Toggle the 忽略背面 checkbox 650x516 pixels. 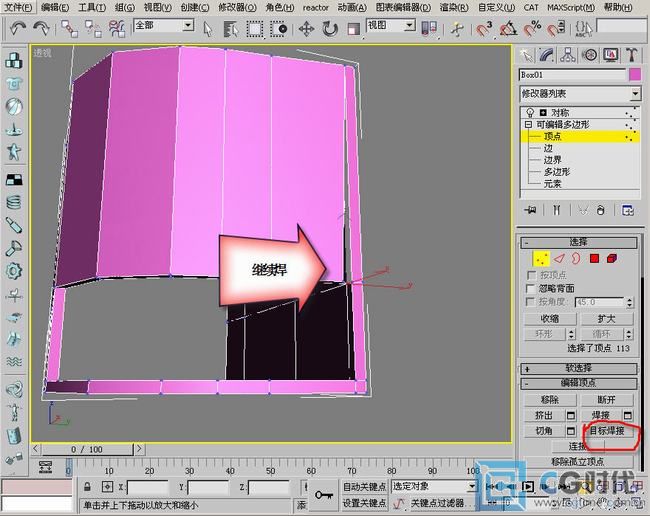(531, 288)
